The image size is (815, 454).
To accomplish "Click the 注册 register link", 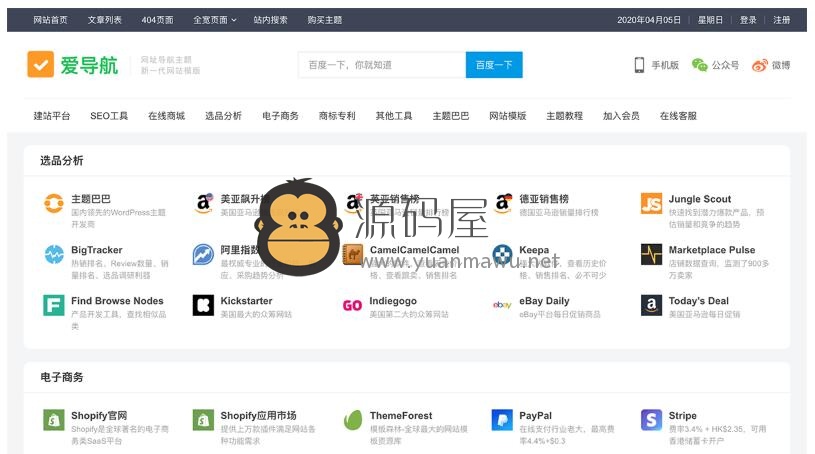I will 782,20.
